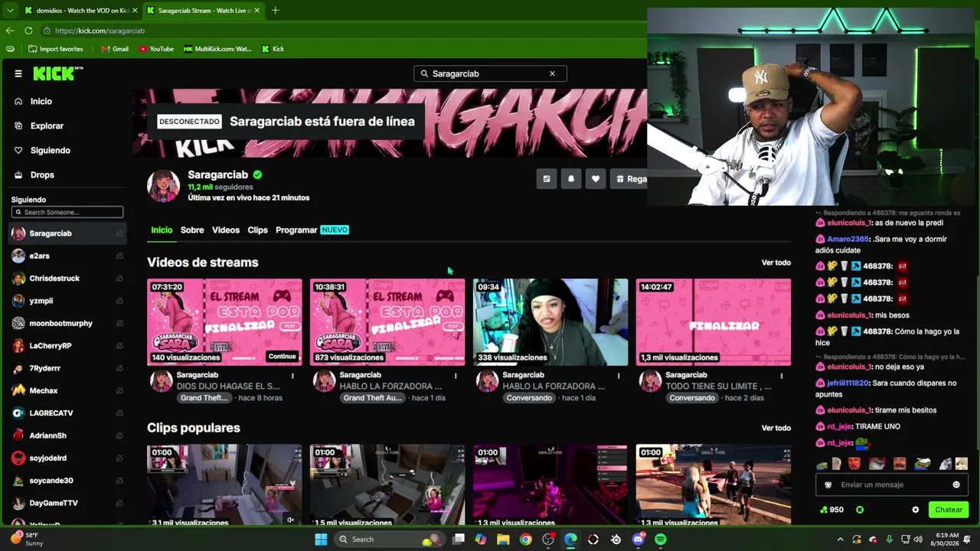Open the Programar tab marked NUEVO

pos(312,230)
